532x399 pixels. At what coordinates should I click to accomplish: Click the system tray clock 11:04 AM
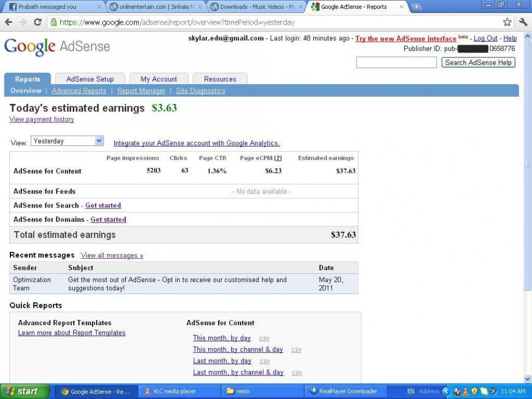pyautogui.click(x=513, y=391)
